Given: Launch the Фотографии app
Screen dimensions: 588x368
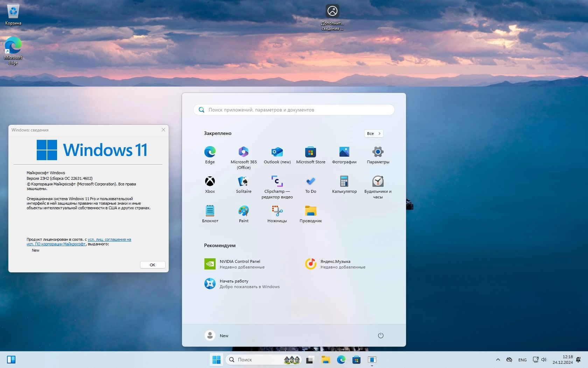Looking at the screenshot, I should pos(344,155).
